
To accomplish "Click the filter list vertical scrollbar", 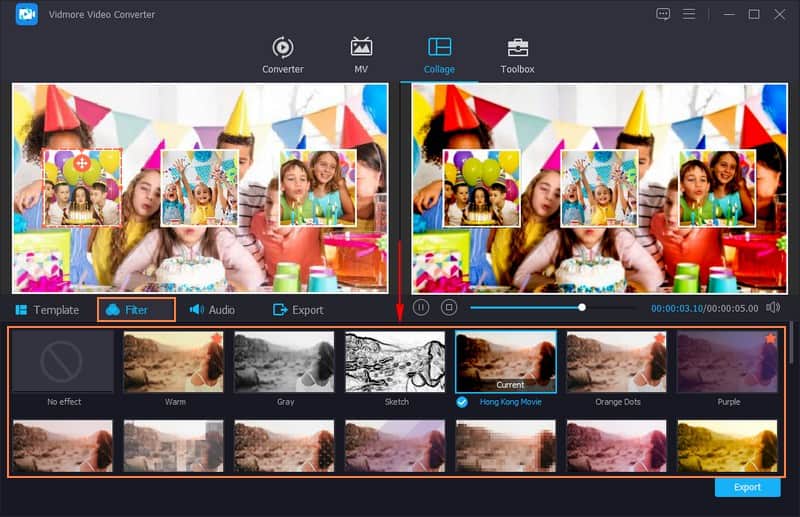I will pos(792,345).
